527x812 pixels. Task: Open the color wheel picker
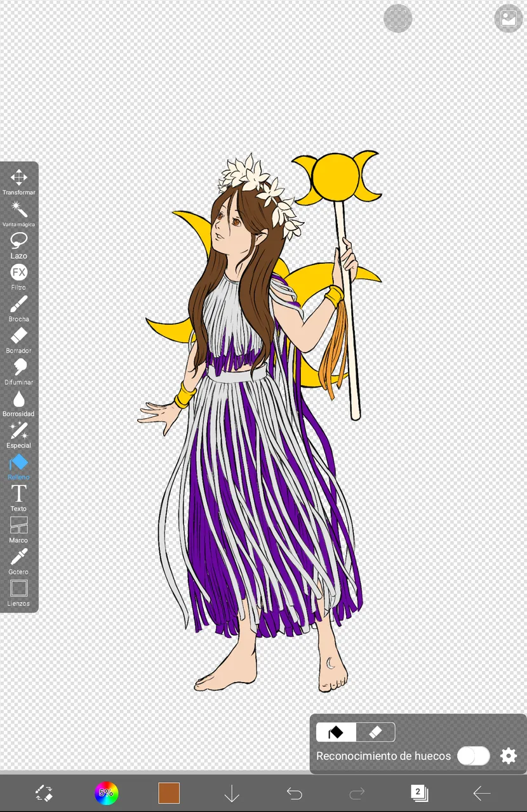click(x=106, y=793)
